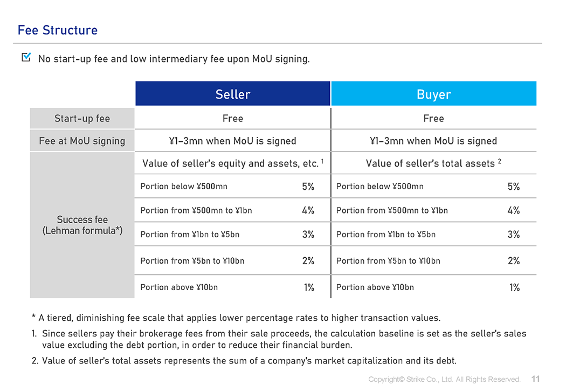566x392 pixels.
Task: Select the Seller column header
Action: 232,94
